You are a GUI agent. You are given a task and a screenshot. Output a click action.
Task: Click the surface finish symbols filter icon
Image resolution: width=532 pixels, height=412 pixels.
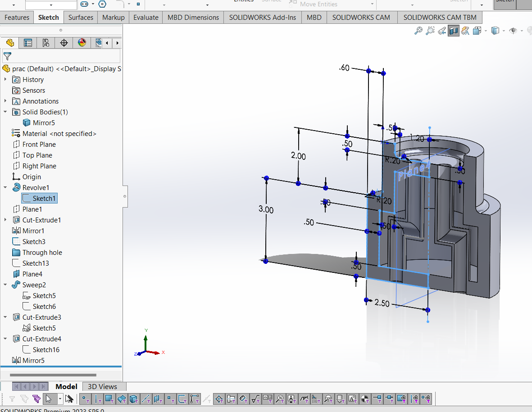click(x=255, y=399)
